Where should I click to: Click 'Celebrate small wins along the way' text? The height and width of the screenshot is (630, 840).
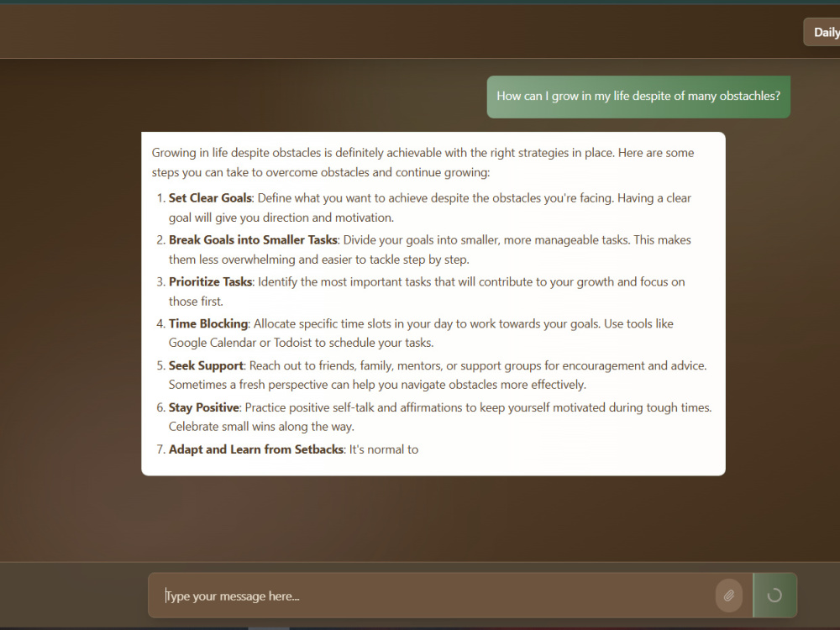261,427
